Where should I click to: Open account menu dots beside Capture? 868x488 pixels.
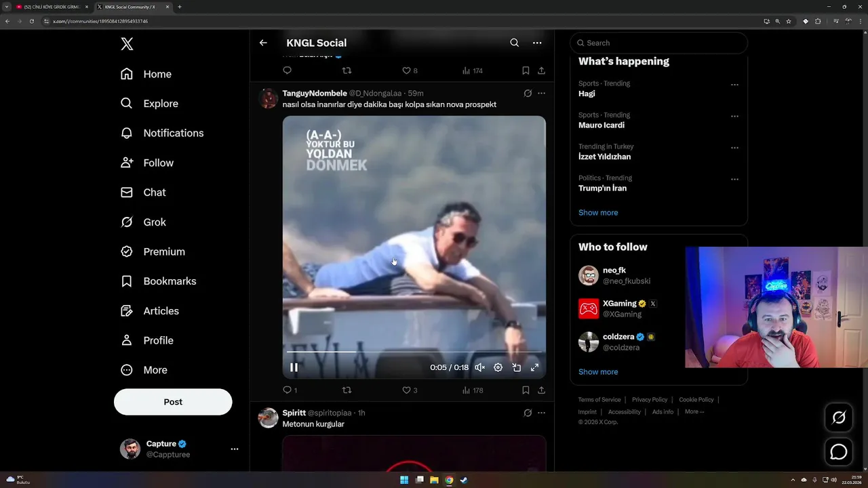coord(235,449)
